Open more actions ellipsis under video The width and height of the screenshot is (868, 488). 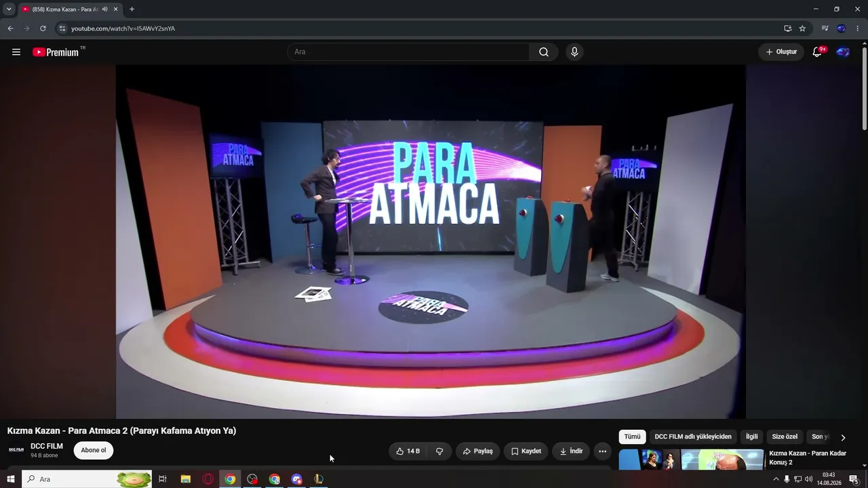(602, 451)
